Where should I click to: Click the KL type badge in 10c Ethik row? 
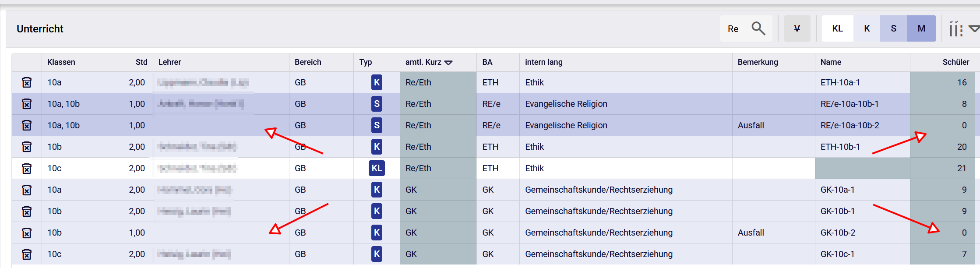pyautogui.click(x=377, y=168)
